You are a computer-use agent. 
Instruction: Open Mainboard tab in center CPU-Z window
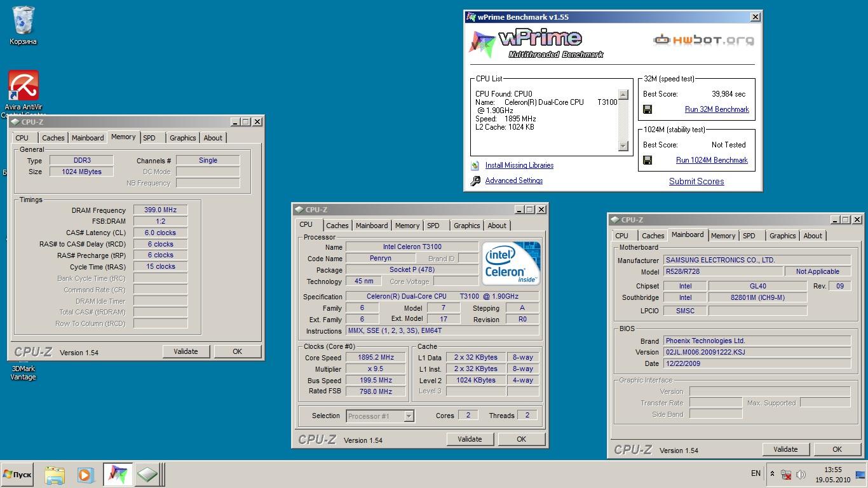tap(372, 226)
